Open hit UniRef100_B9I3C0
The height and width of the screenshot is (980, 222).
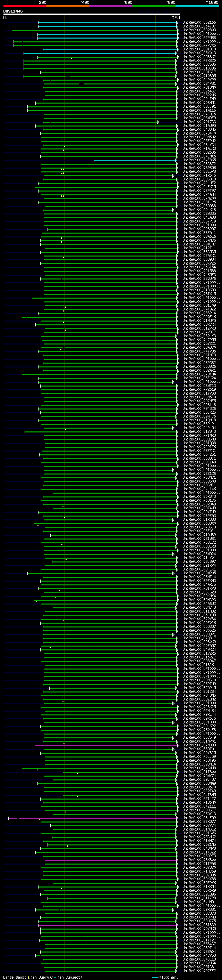click(199, 49)
